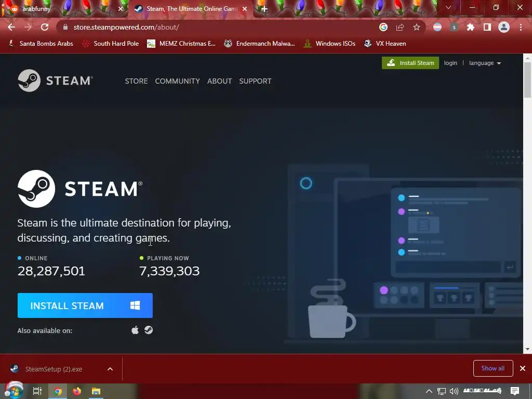Screen dimensions: 532x399
Task: Click the volume speaker tray icon
Action: point(454,391)
